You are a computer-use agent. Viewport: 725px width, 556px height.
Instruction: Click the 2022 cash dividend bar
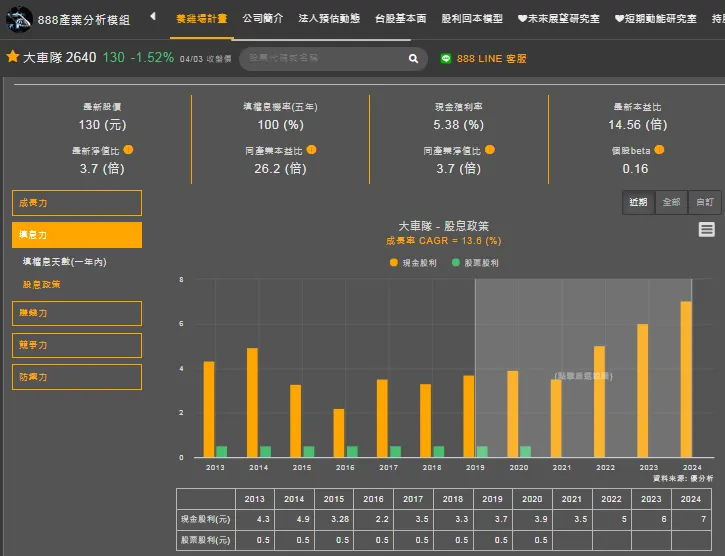599,402
